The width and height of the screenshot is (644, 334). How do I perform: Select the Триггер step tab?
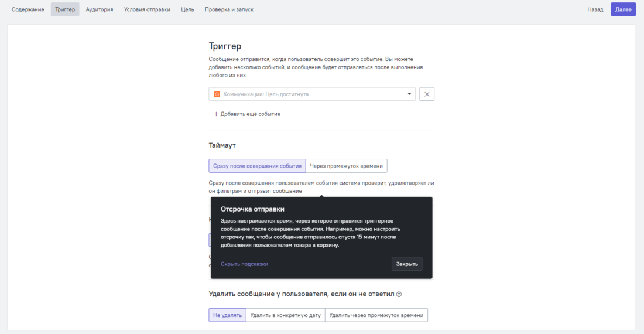65,9
